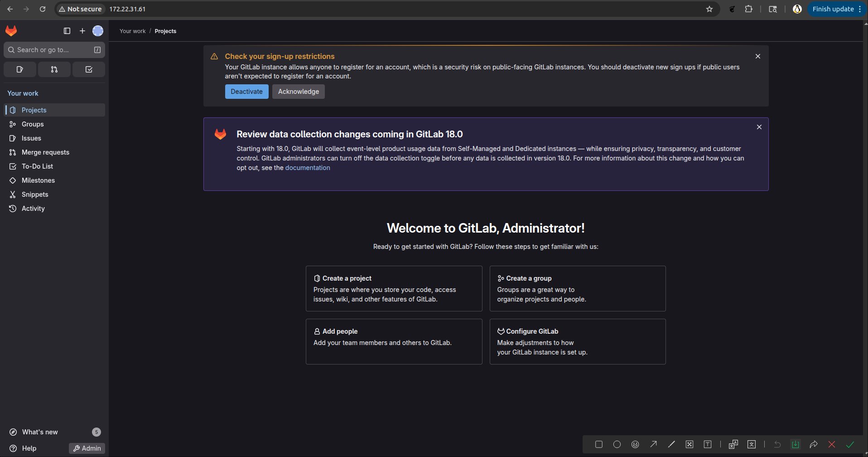This screenshot has width=868, height=457.
Task: Click the GitLab fox logo
Action: point(11,31)
